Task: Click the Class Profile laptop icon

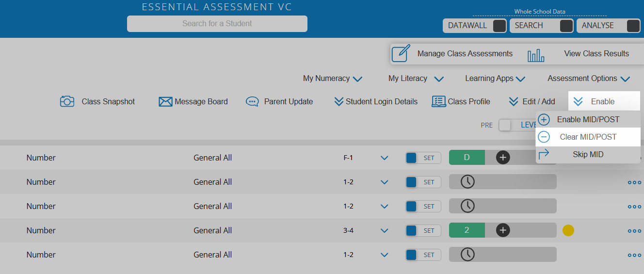Action: pyautogui.click(x=439, y=101)
